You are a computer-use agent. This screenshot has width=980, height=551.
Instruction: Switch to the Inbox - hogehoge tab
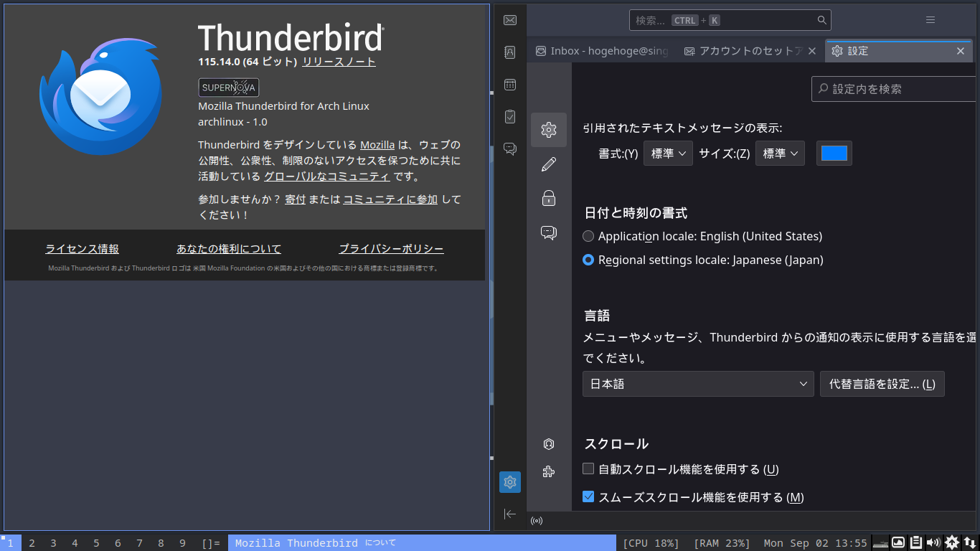pyautogui.click(x=601, y=51)
